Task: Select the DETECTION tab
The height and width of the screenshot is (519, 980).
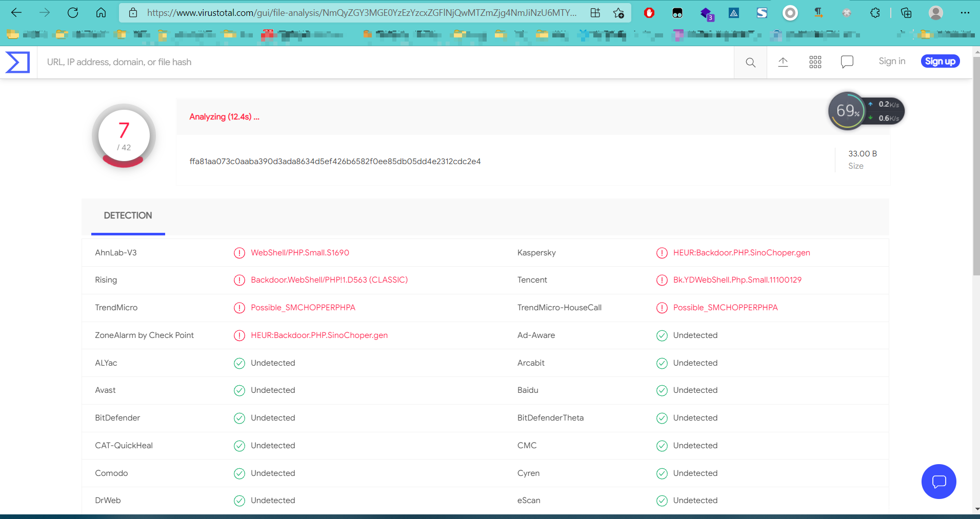Action: (128, 216)
